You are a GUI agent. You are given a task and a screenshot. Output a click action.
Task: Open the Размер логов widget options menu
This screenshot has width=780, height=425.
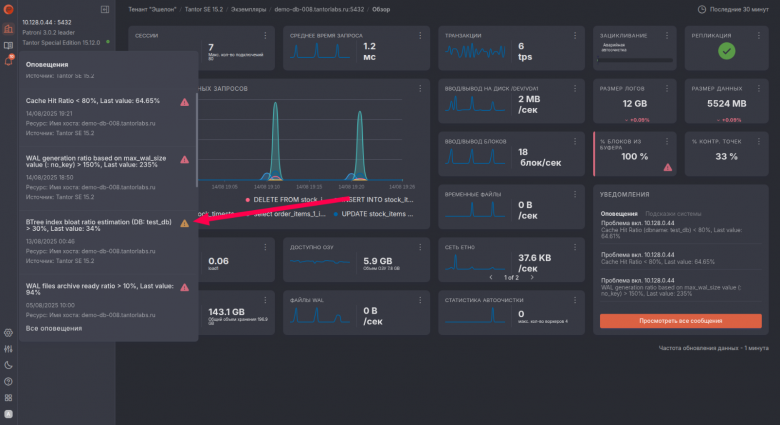(667, 89)
